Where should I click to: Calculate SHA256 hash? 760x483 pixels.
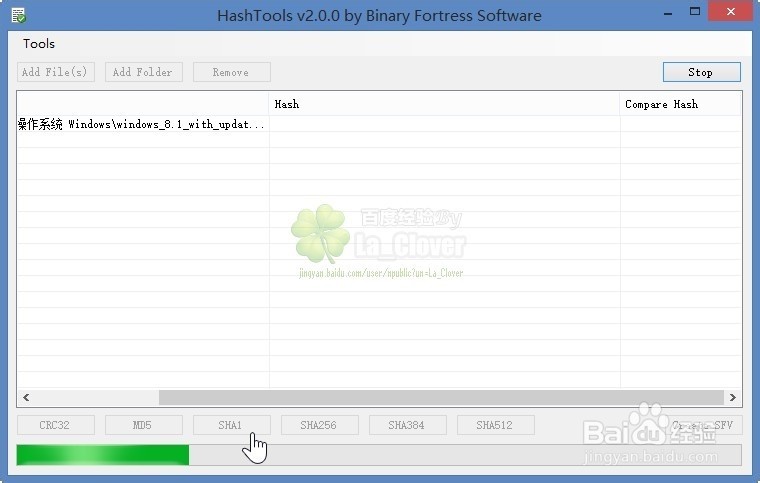click(320, 425)
